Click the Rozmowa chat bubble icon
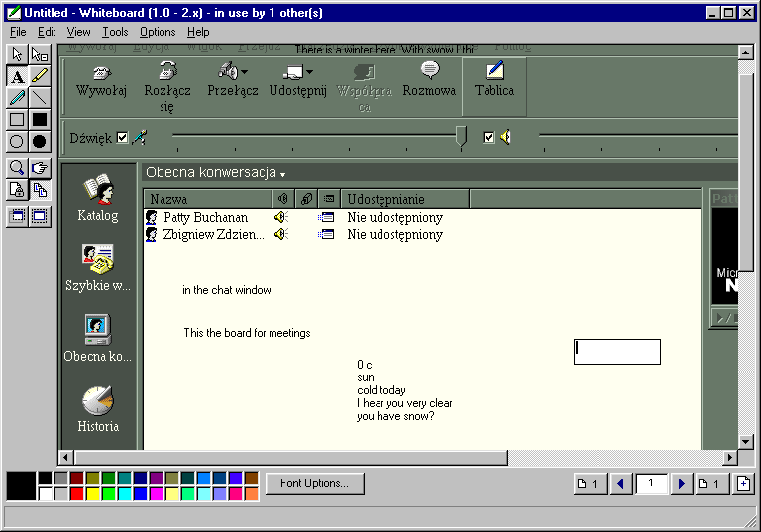761x532 pixels. tap(429, 71)
